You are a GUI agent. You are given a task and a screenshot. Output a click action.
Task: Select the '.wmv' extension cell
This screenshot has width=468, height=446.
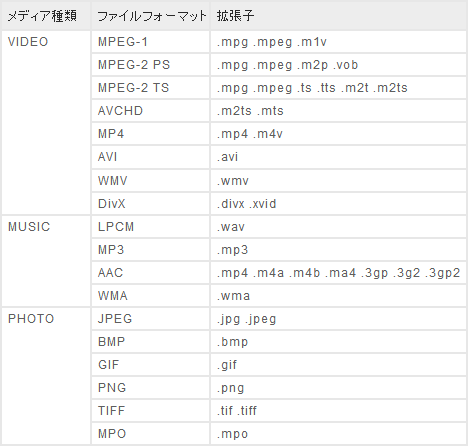[338, 181]
